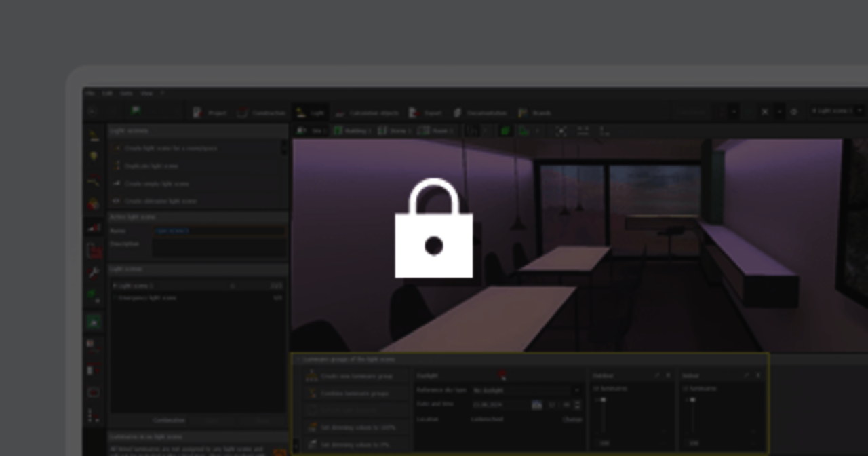Expand the Reference sky type dropdown

(527, 390)
